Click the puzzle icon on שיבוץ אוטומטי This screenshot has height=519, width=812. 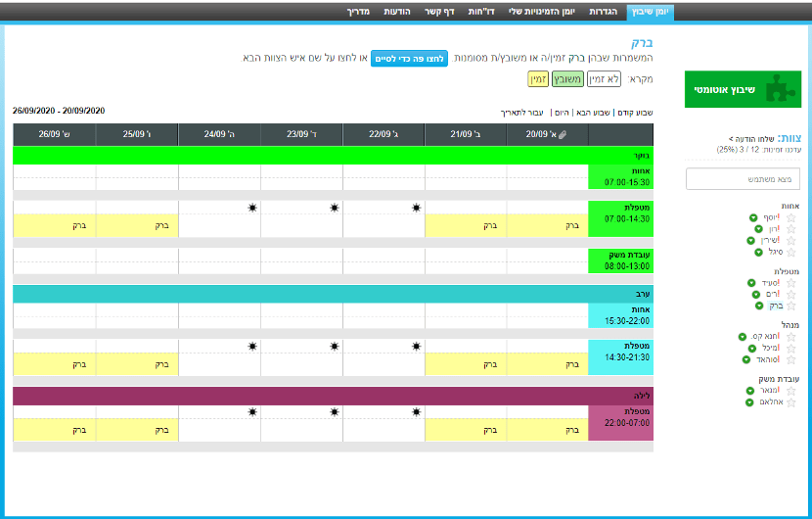coord(771,89)
